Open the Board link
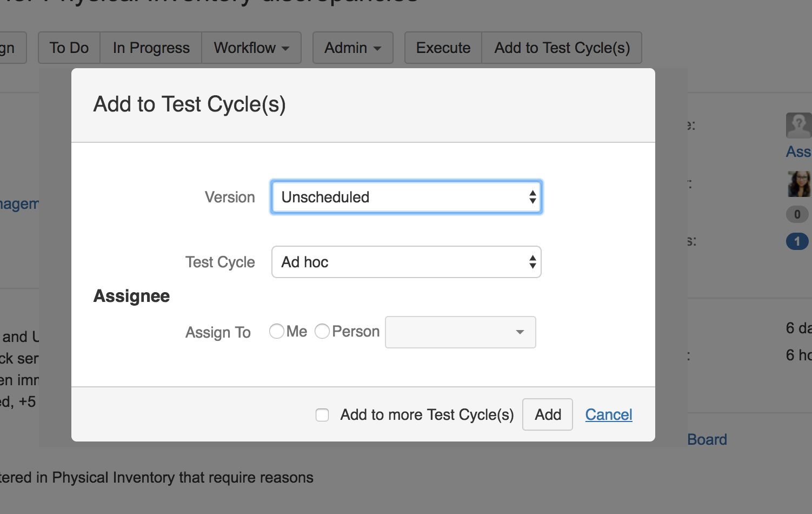Image resolution: width=812 pixels, height=514 pixels. (x=707, y=439)
